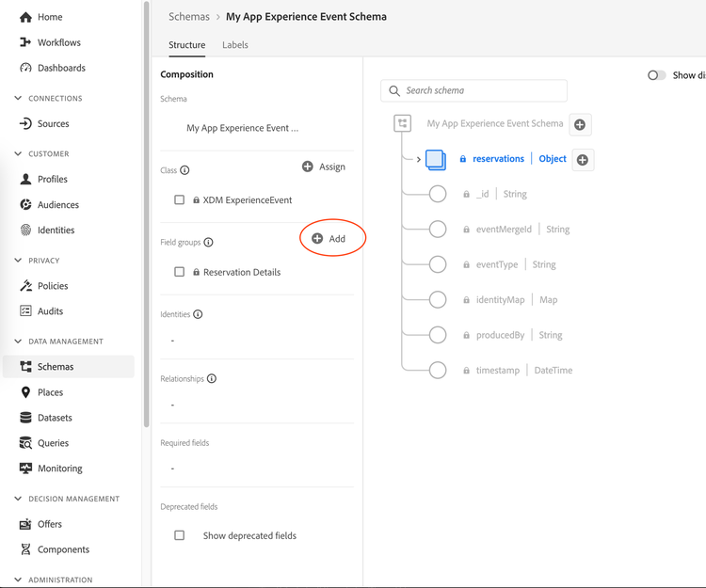
Task: Click the Workflows icon
Action: coord(25,42)
